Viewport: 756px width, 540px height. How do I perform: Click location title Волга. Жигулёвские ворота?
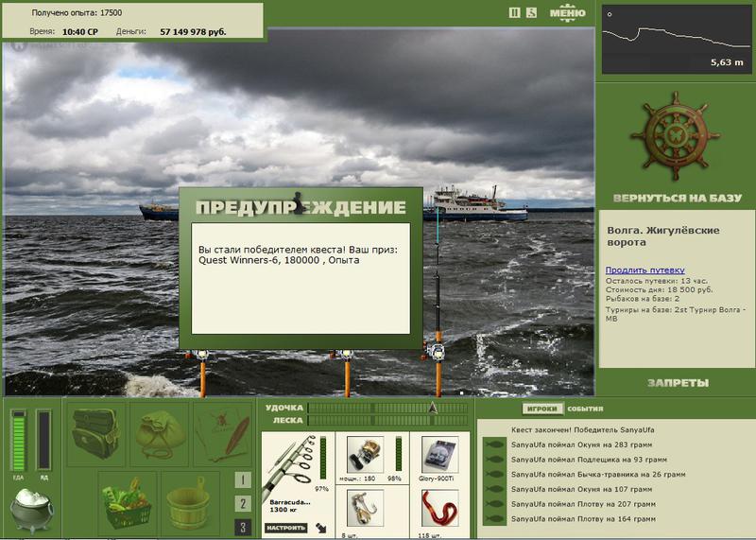coord(663,236)
